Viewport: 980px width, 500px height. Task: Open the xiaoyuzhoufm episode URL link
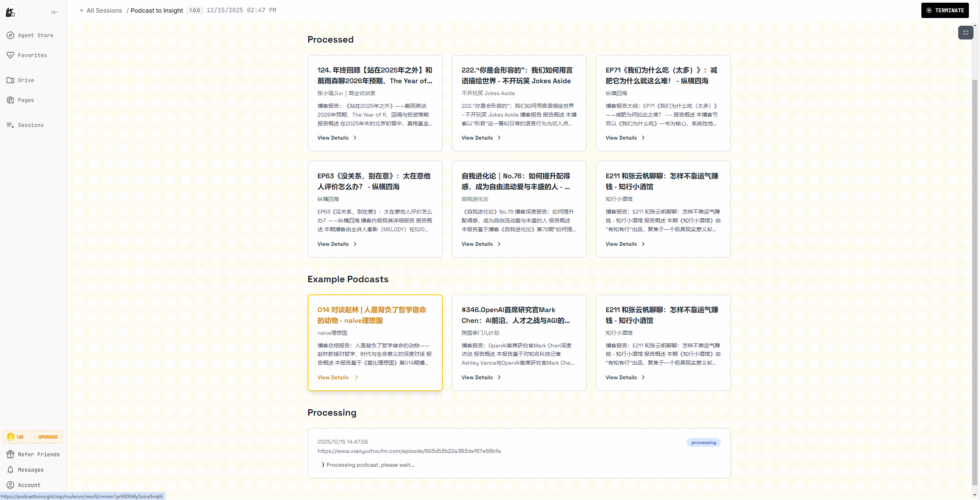(x=409, y=451)
